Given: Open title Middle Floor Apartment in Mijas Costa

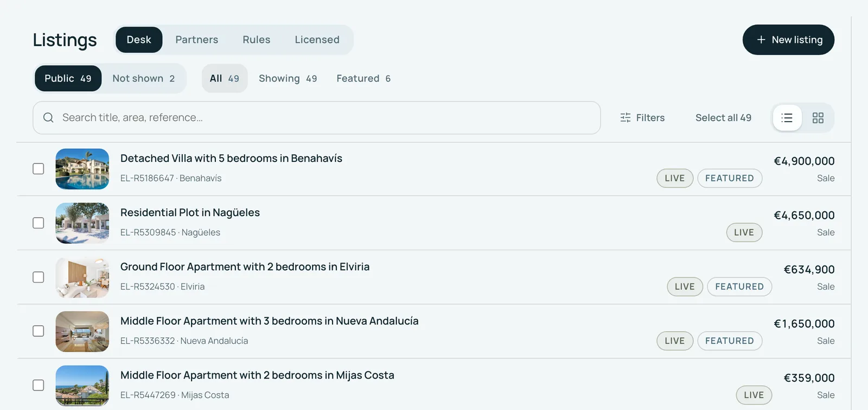Looking at the screenshot, I should tap(257, 375).
